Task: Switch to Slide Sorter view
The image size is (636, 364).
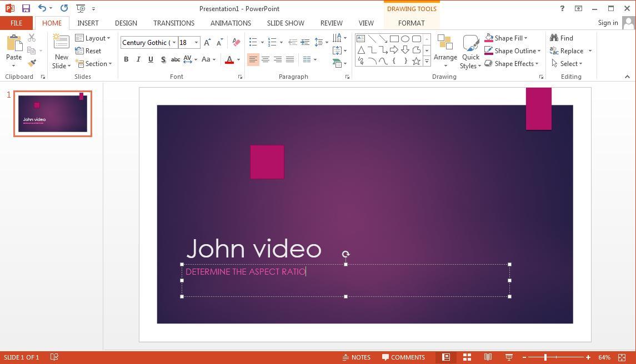Action: (x=467, y=357)
